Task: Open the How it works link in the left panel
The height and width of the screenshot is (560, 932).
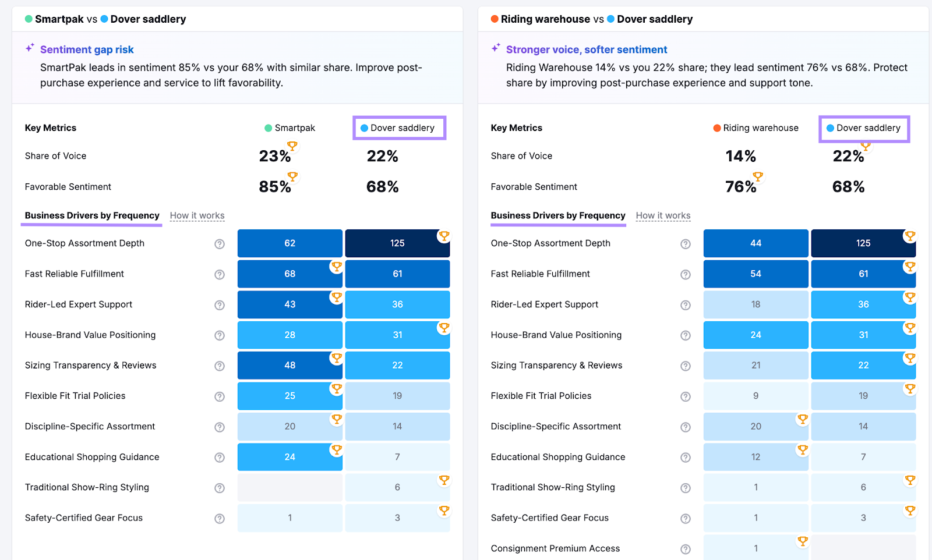Action: point(197,215)
